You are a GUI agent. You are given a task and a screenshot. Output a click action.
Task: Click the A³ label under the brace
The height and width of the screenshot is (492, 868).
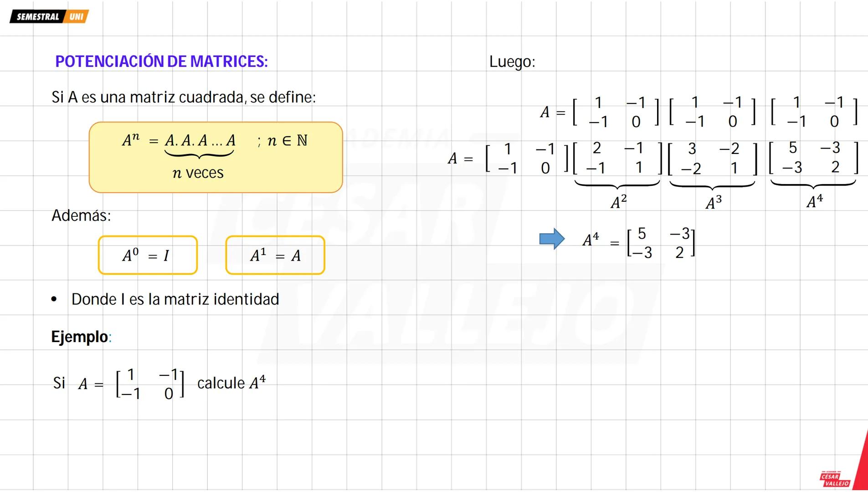tap(713, 202)
